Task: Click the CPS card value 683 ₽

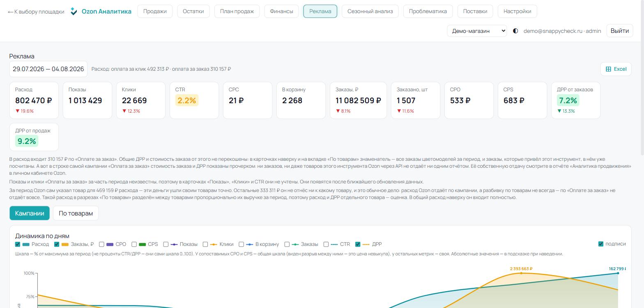Action: coord(514,100)
